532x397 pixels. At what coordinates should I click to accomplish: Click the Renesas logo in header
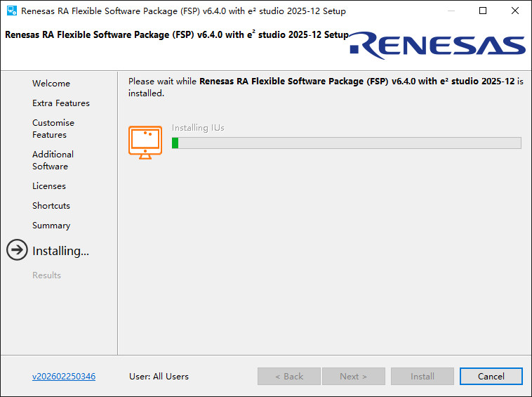pos(437,46)
